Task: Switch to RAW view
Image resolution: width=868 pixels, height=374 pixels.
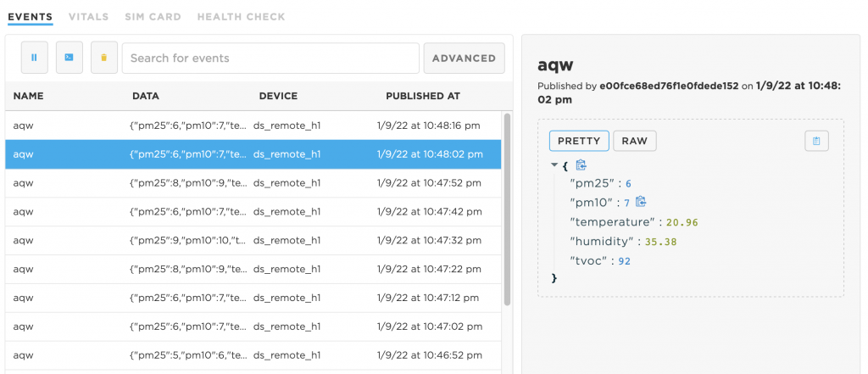Action: pyautogui.click(x=634, y=141)
